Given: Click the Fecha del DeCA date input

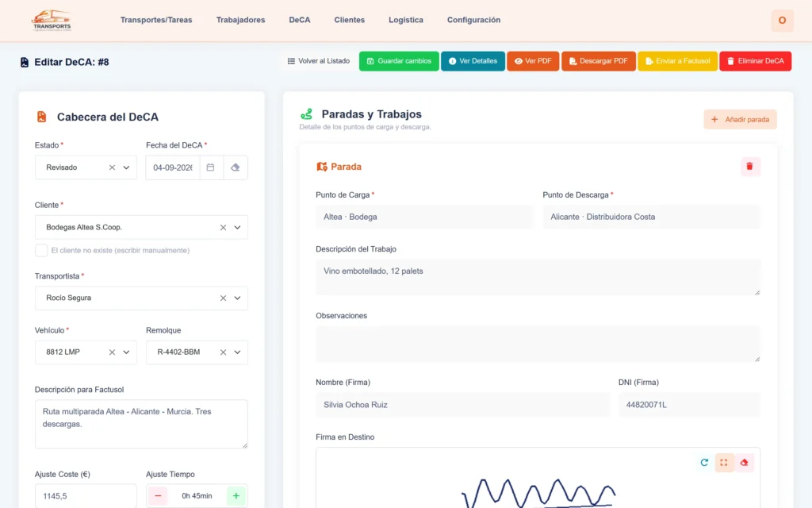Looking at the screenshot, I should click(173, 167).
